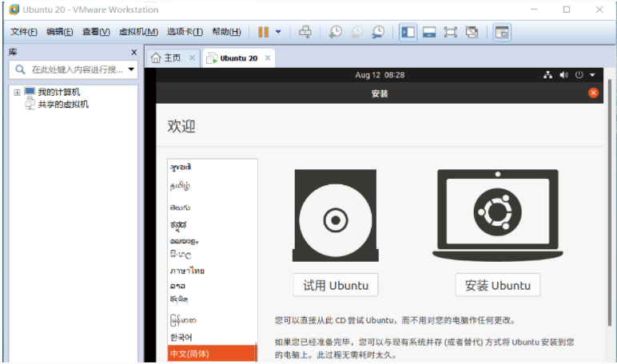Click the CD disc image
The width and height of the screenshot is (617, 364).
pyautogui.click(x=335, y=216)
